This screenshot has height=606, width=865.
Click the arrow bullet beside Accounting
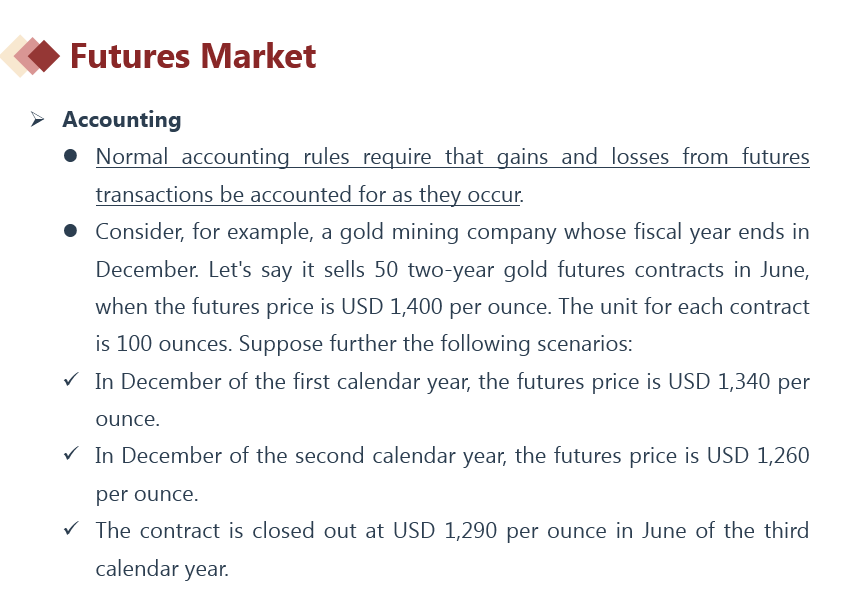point(37,120)
